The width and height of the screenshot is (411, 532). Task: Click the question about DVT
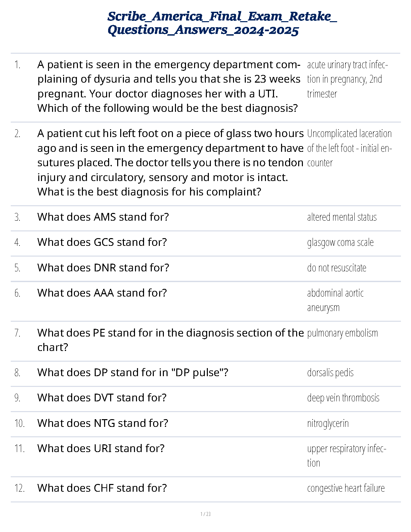102,398
